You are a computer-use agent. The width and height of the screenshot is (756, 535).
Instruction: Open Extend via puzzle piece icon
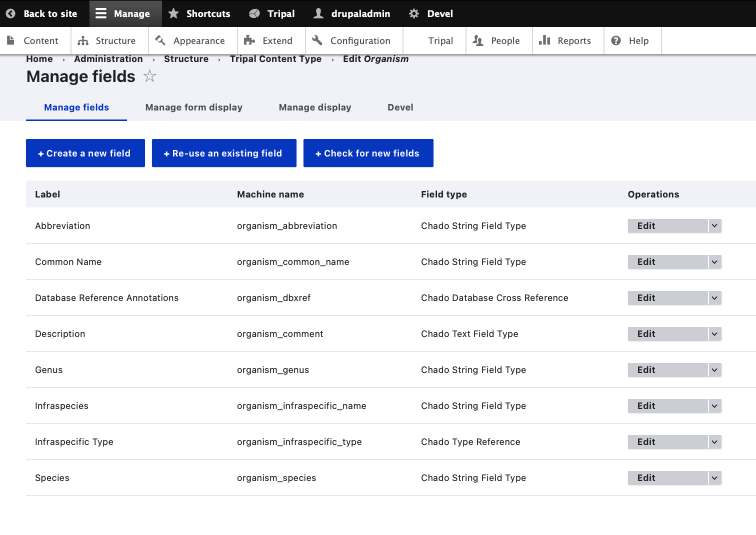point(249,40)
